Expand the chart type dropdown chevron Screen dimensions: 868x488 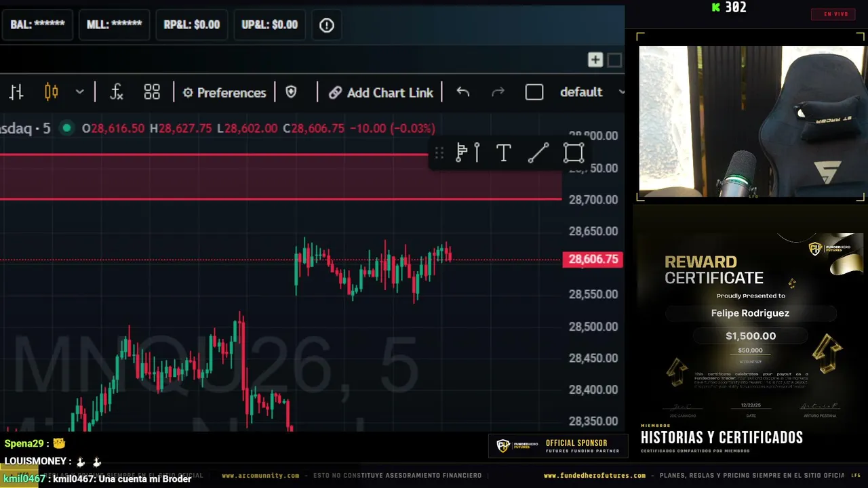79,92
